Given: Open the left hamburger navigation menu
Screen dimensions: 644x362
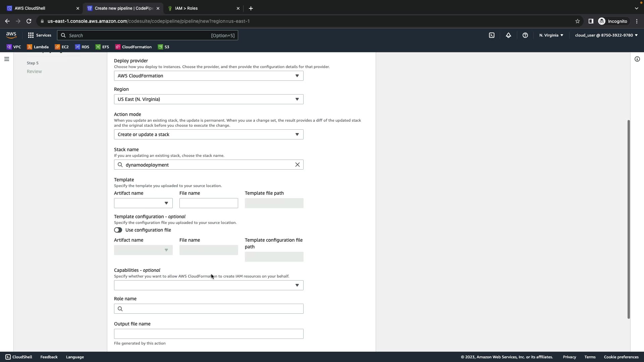Looking at the screenshot, I should [6, 59].
